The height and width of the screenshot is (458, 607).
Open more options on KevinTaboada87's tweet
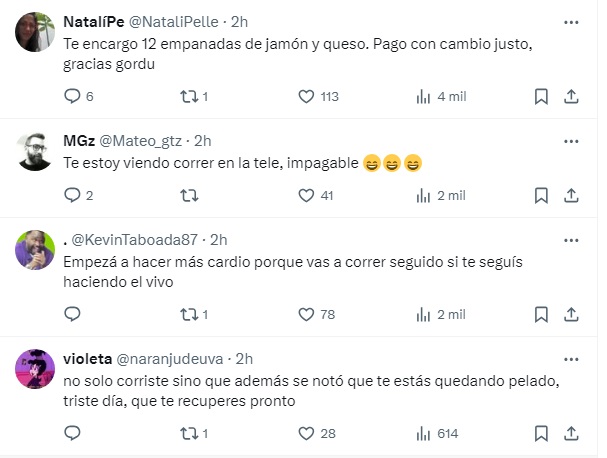pyautogui.click(x=570, y=239)
